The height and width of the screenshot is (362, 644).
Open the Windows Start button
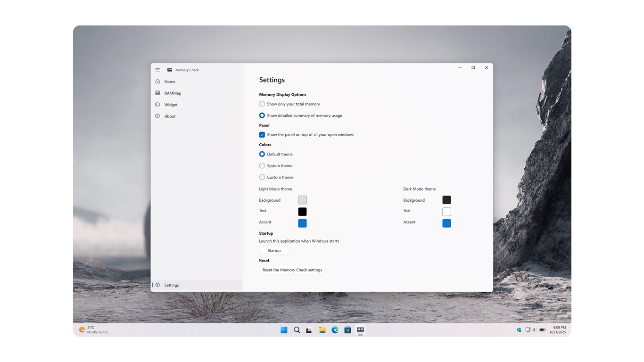point(284,330)
